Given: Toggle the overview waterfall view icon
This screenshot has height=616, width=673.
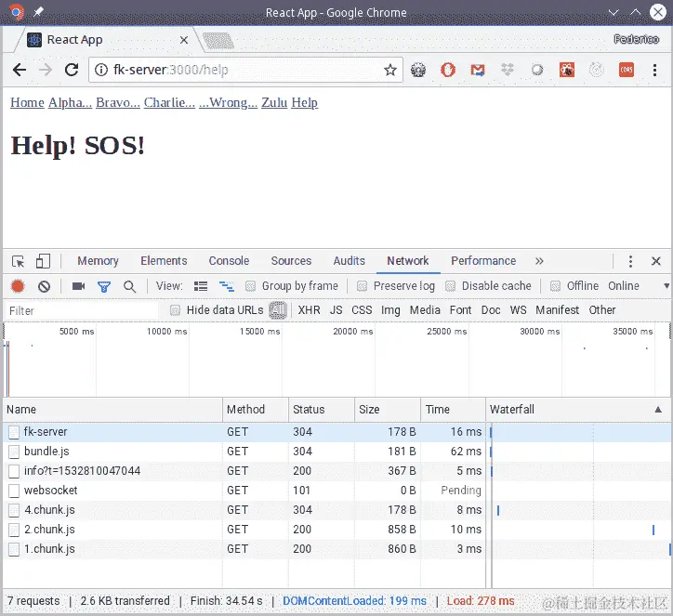Looking at the screenshot, I should coord(227,286).
